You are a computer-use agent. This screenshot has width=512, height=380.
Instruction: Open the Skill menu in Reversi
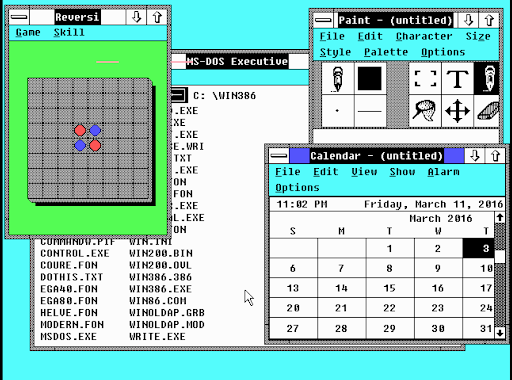[x=69, y=32]
